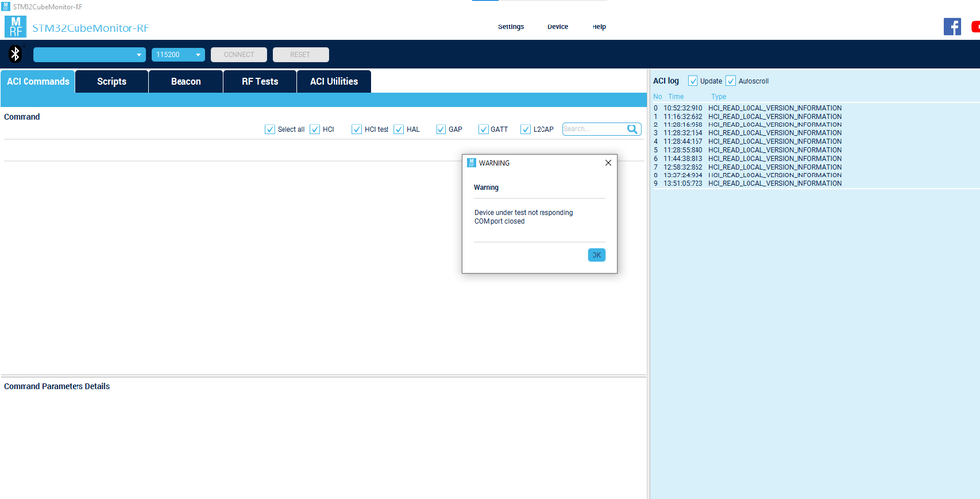
Task: Toggle the HCI test checkbox
Action: [357, 129]
